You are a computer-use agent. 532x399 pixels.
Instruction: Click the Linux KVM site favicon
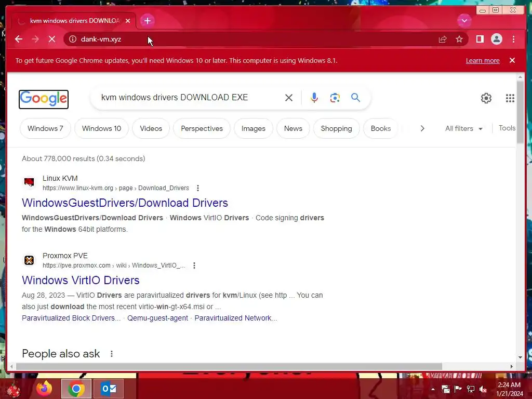[x=29, y=182]
